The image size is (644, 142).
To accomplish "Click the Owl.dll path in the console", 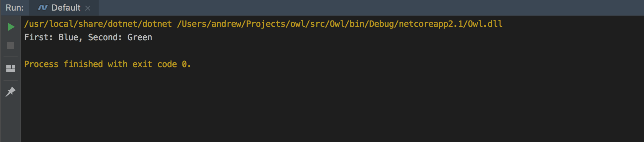I will pos(485,24).
